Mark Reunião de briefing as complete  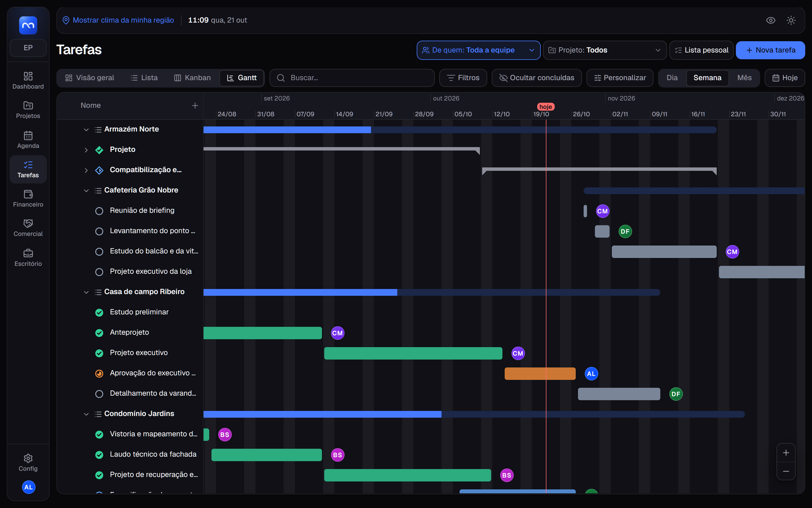pos(99,211)
